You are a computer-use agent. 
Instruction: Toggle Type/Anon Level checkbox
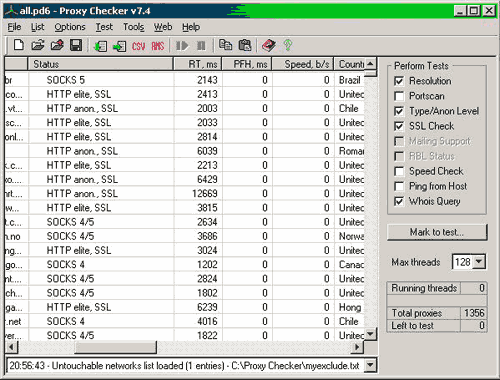[x=399, y=111]
